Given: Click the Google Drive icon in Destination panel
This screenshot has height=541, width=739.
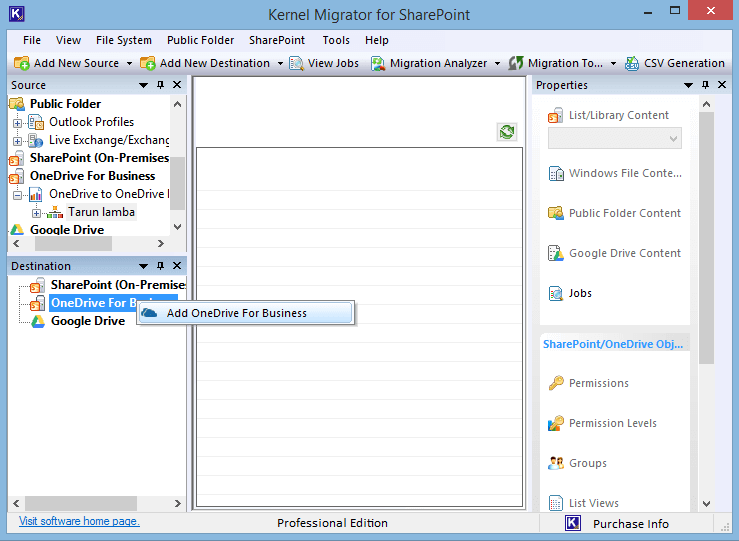Looking at the screenshot, I should (x=38, y=321).
